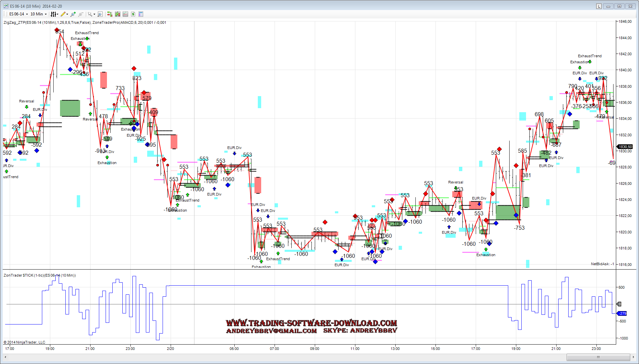The width and height of the screenshot is (639, 364).
Task: Open the chart bar style menu
Action: 54,14
